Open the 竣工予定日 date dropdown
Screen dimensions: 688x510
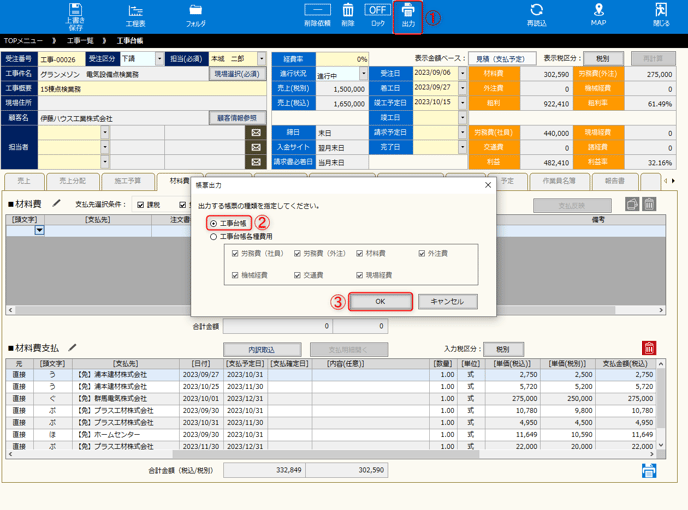[x=462, y=103]
